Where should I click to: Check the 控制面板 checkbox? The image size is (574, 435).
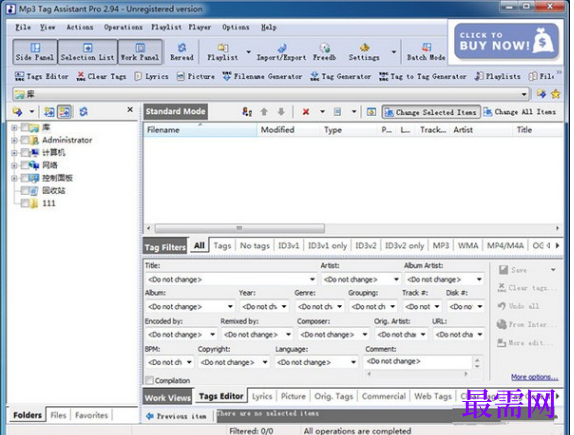[x=25, y=178]
